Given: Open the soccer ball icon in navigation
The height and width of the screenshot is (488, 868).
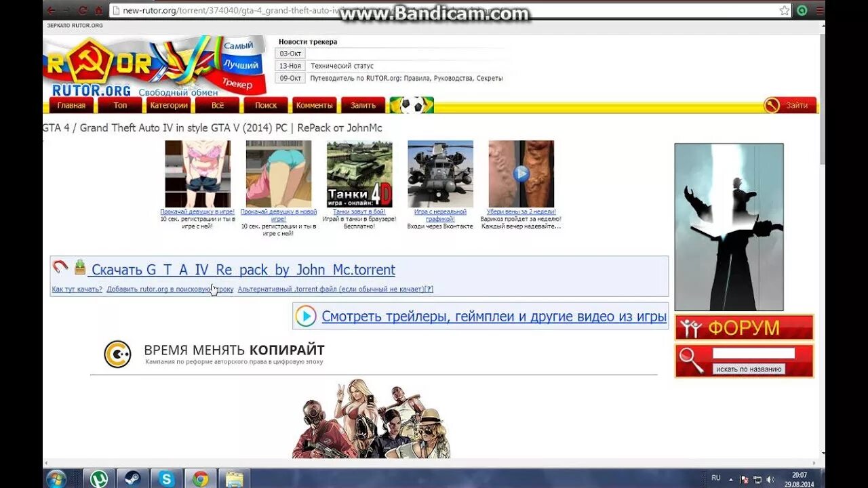Looking at the screenshot, I should tap(412, 105).
